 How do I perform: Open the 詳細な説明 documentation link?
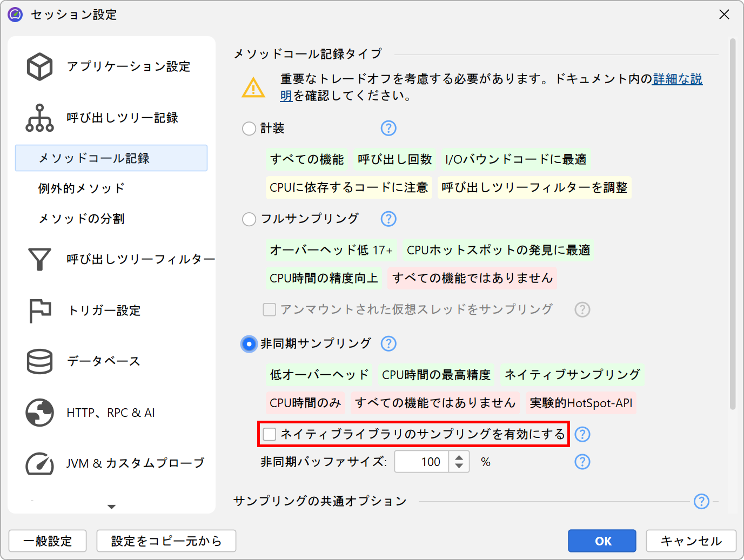pyautogui.click(x=677, y=79)
